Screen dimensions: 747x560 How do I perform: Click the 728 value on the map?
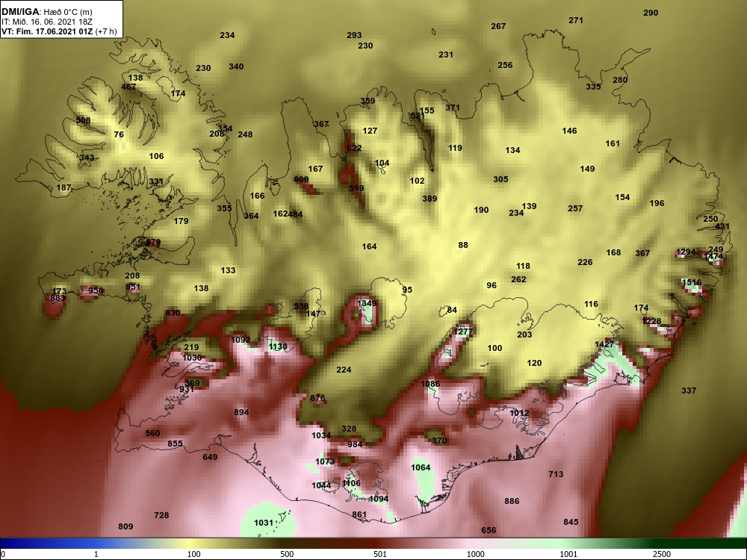pyautogui.click(x=161, y=515)
